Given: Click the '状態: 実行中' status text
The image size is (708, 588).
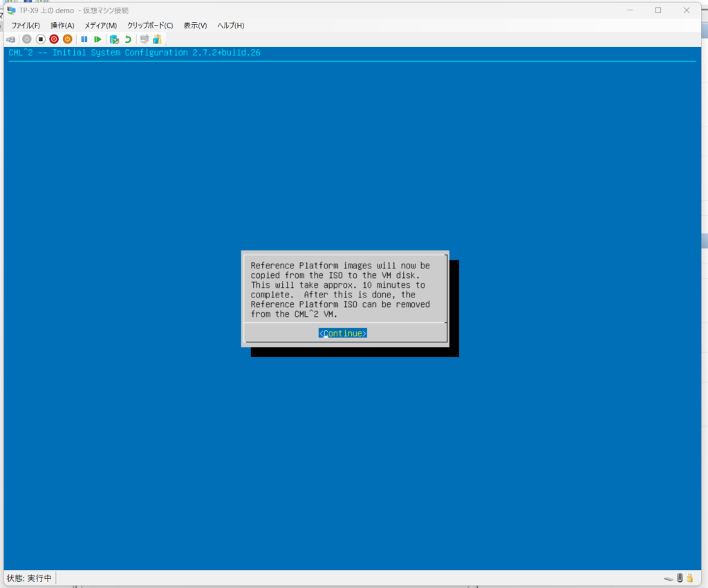Looking at the screenshot, I should pyautogui.click(x=29, y=578).
